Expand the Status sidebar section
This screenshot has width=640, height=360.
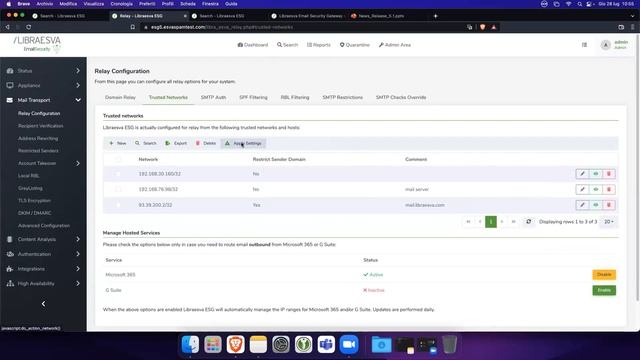[43, 71]
